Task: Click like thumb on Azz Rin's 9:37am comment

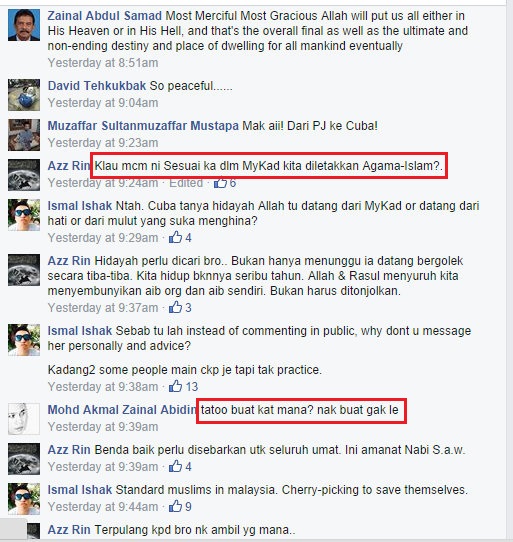Action: click(175, 307)
